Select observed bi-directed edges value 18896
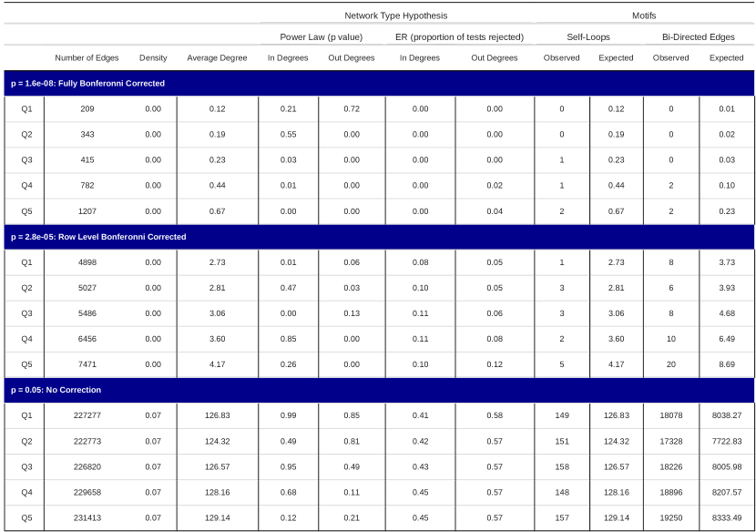This screenshot has height=532, width=756. [x=671, y=493]
